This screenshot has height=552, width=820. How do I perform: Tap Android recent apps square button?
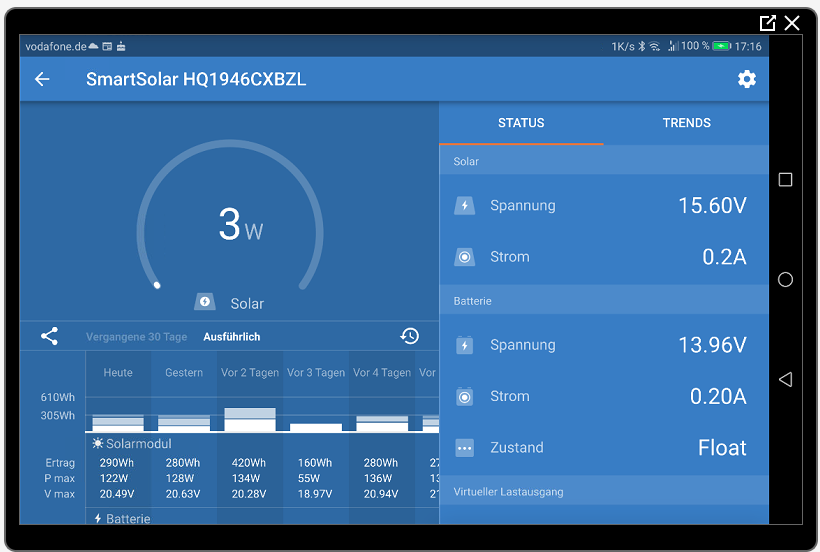pos(785,180)
